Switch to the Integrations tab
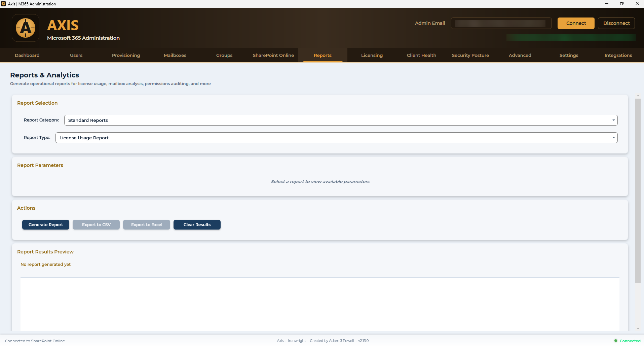The height and width of the screenshot is (346, 644). click(618, 55)
